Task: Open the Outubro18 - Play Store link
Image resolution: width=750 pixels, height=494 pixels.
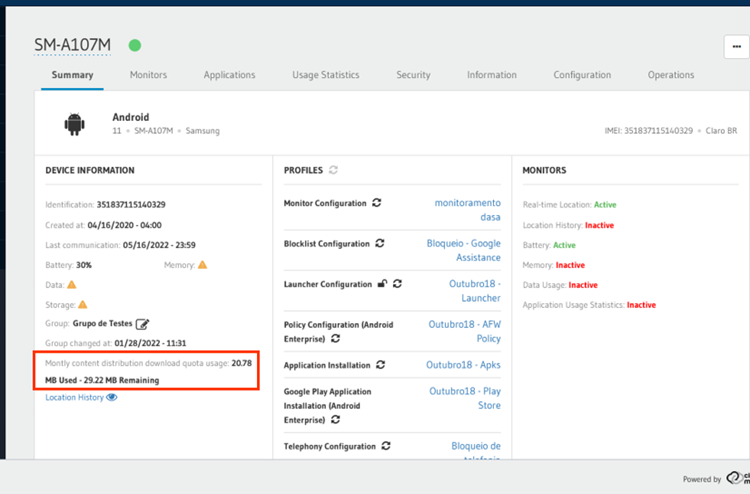Action: (465, 398)
